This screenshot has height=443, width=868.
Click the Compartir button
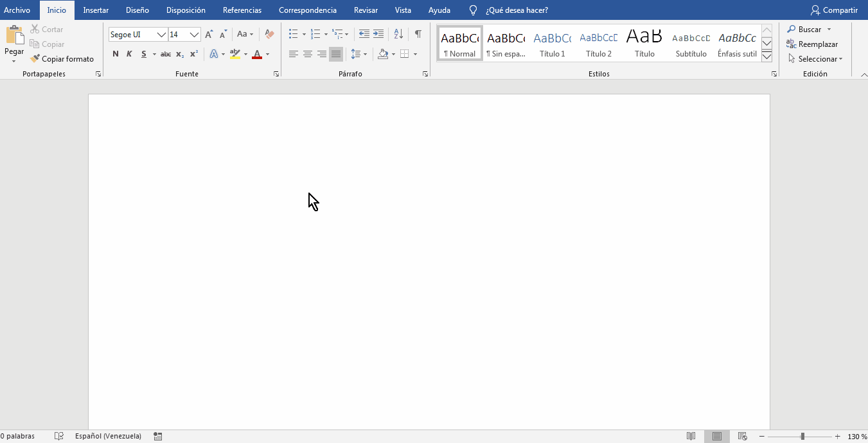click(x=834, y=10)
